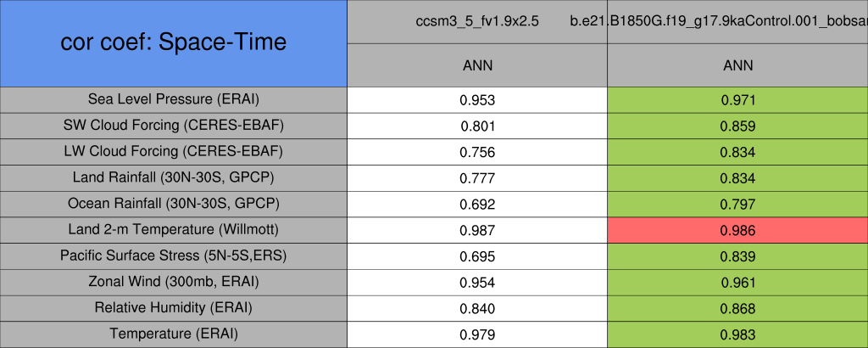Open the Zonal Wind (300mb, ERAI) row

tap(174, 282)
